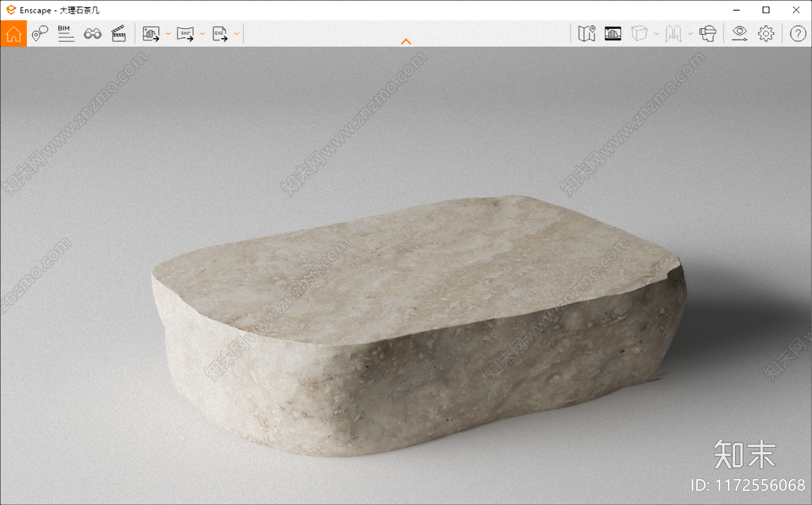The width and height of the screenshot is (812, 505).
Task: Click the 360 panorama export icon
Action: click(185, 34)
